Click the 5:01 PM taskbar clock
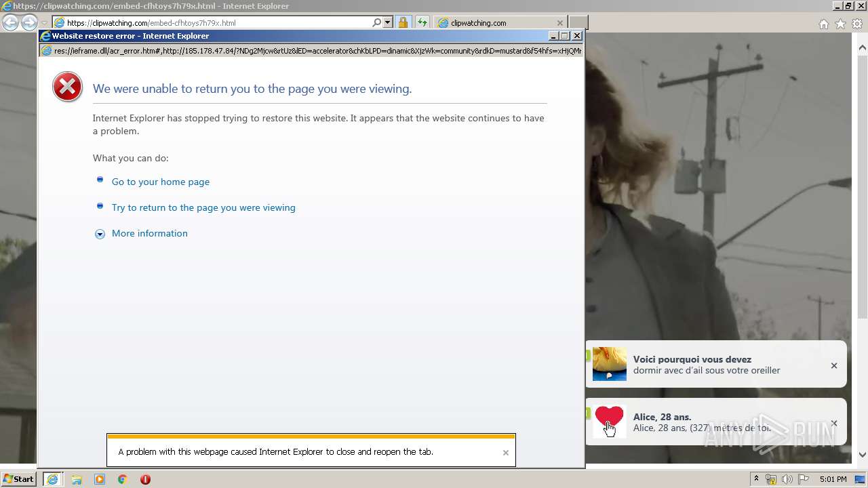The width and height of the screenshot is (868, 488). 833,479
